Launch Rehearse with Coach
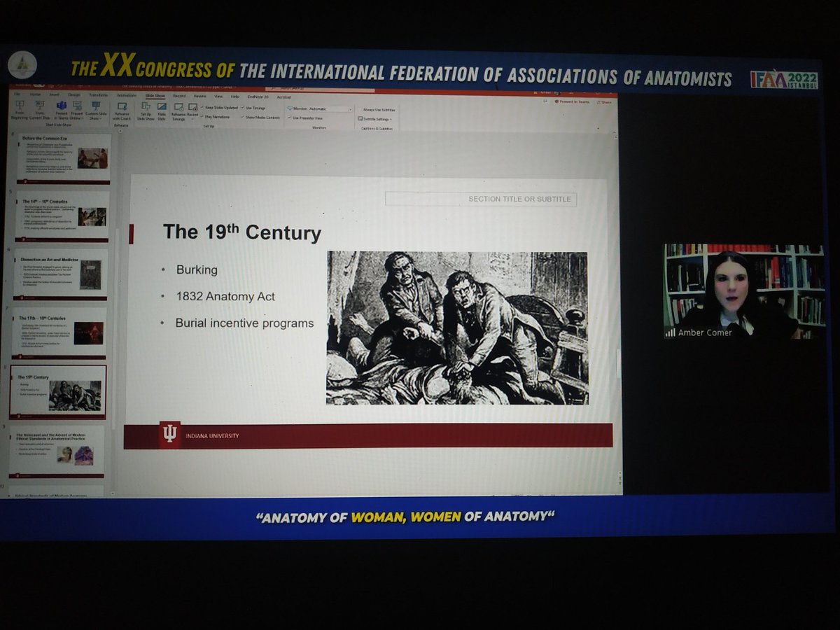Screen dimensions: 840x630 [x=122, y=111]
